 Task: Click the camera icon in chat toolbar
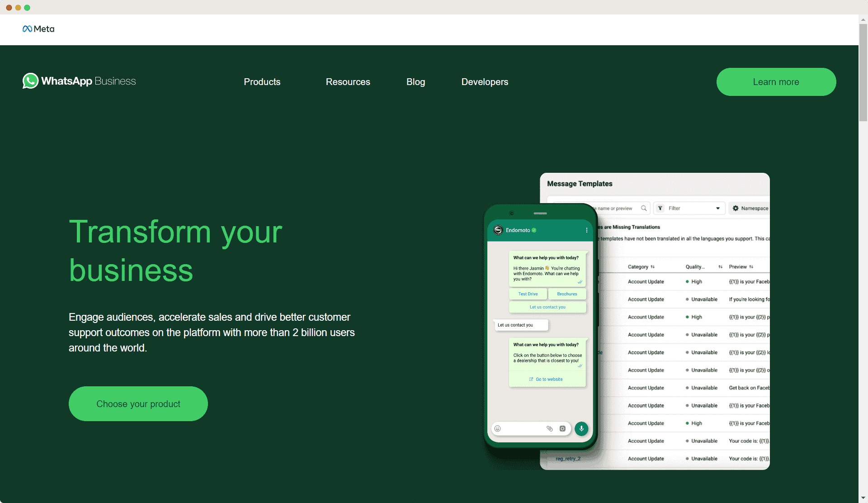pyautogui.click(x=563, y=428)
